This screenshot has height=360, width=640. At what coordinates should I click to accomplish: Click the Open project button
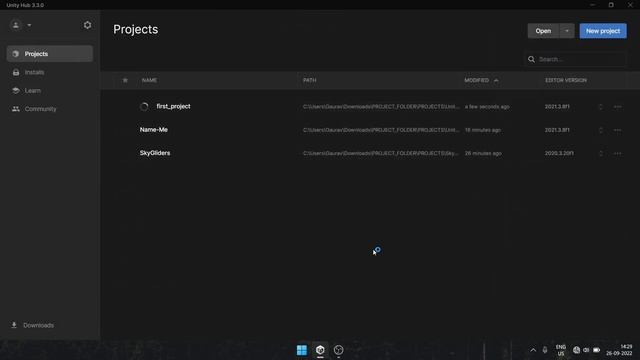(543, 31)
